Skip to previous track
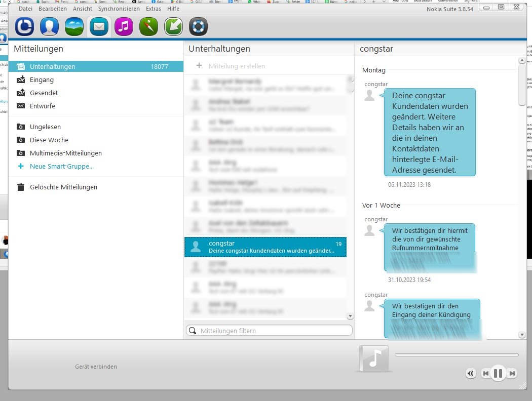532x401 pixels. pos(485,374)
